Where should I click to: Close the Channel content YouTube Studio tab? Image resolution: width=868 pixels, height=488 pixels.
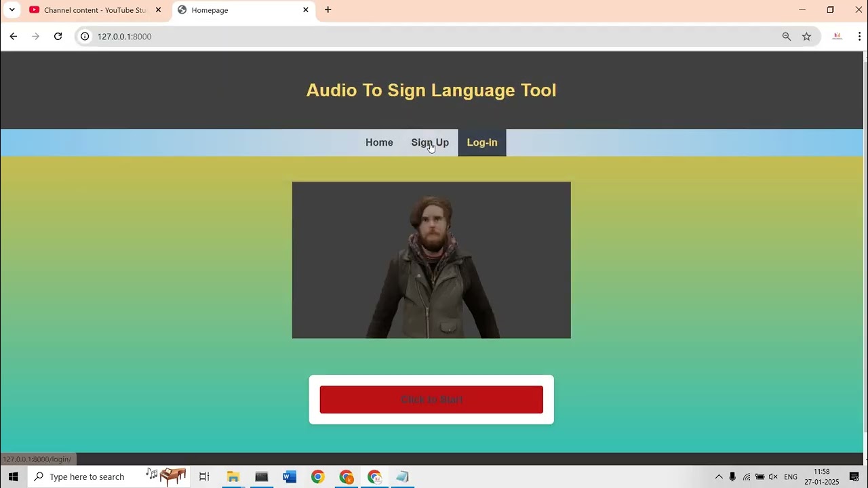[158, 10]
